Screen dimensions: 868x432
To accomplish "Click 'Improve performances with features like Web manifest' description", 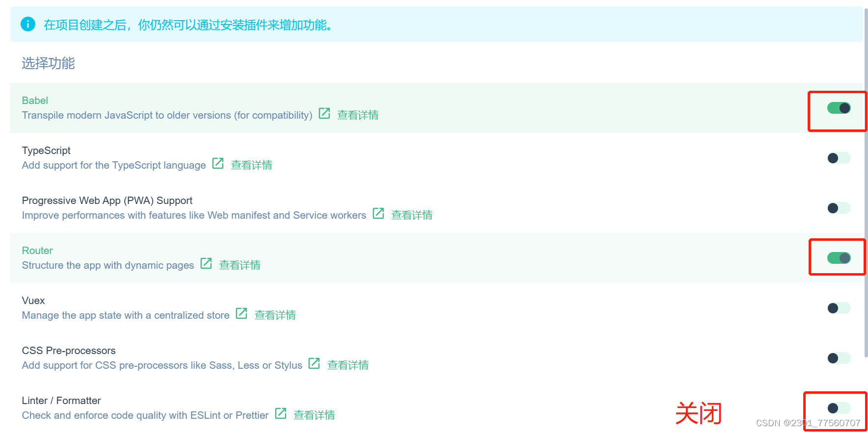I will point(194,215).
